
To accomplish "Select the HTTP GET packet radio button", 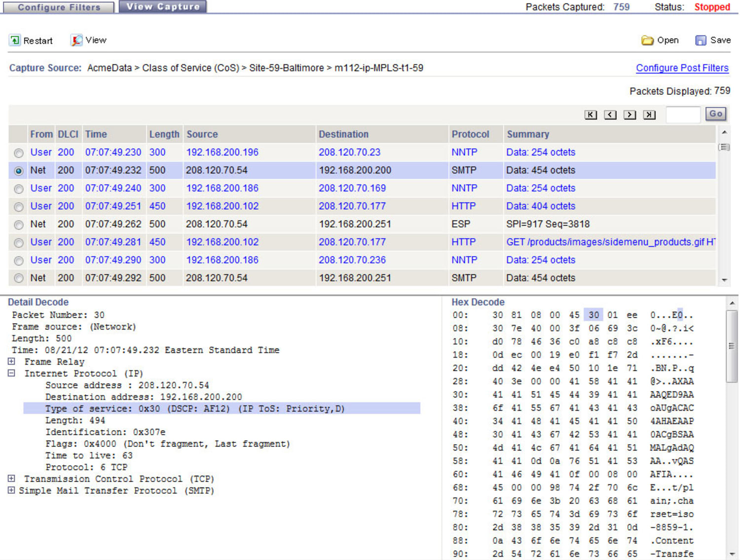I will (19, 242).
